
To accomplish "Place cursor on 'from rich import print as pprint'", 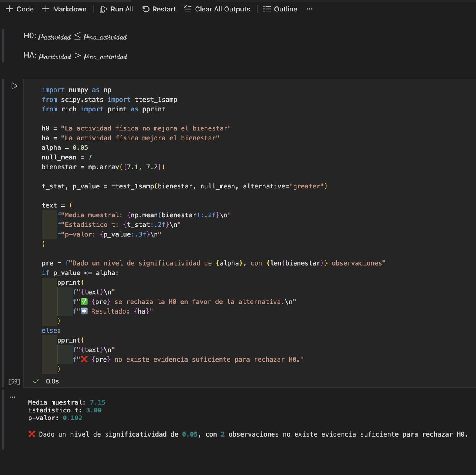I will pos(104,109).
